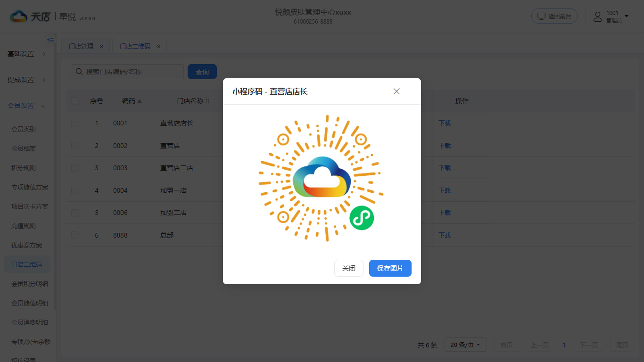Click the 加盟一店 store name cell
644x362 pixels.
point(173,190)
